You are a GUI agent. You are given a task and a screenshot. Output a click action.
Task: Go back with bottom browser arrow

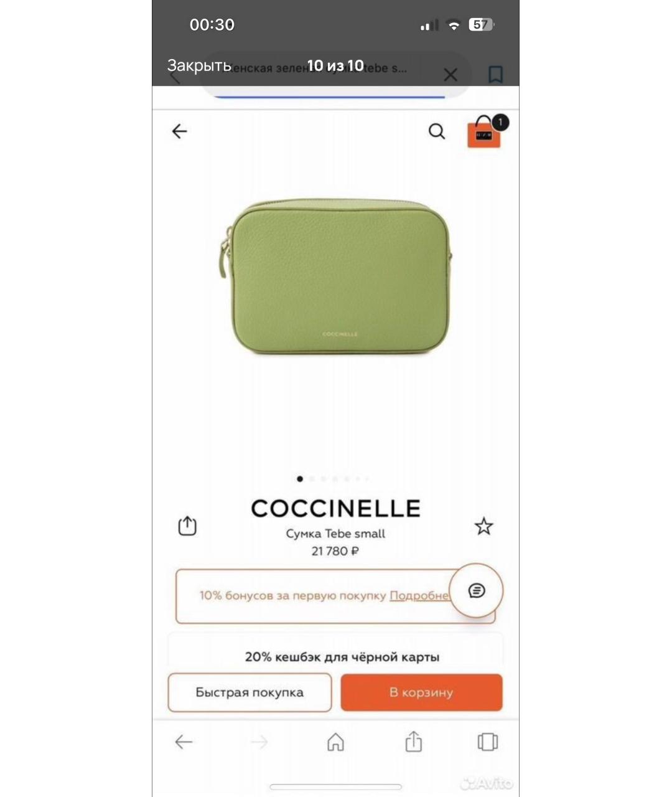tap(184, 742)
